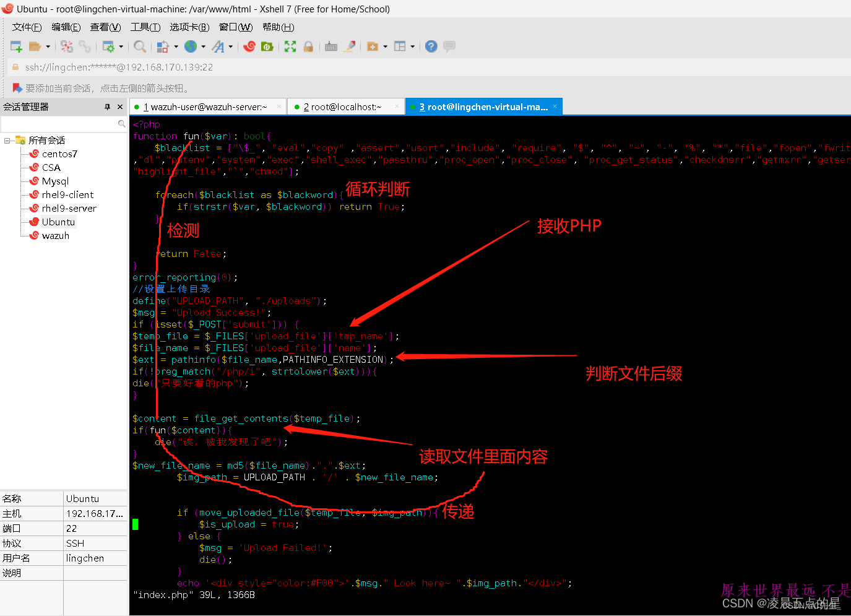This screenshot has height=616, width=851.
Task: Click the lingchen username value cell
Action: pos(95,558)
